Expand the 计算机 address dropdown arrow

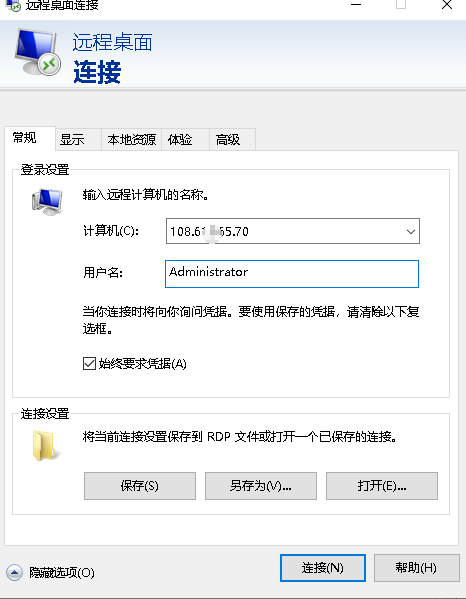[411, 232]
